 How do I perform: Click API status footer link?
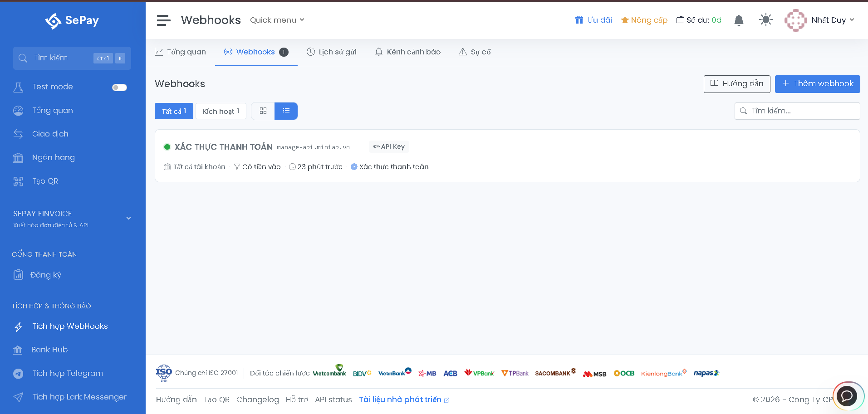333,399
